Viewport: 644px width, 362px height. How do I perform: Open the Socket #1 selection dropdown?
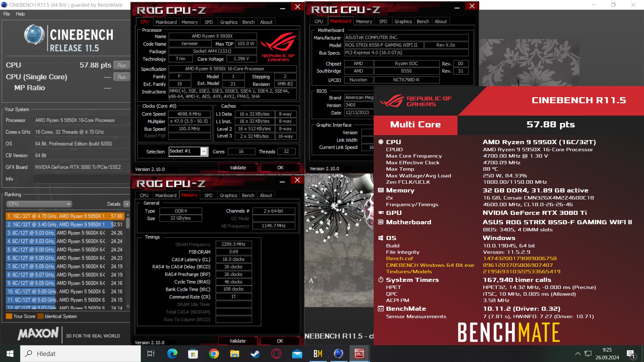point(204,152)
